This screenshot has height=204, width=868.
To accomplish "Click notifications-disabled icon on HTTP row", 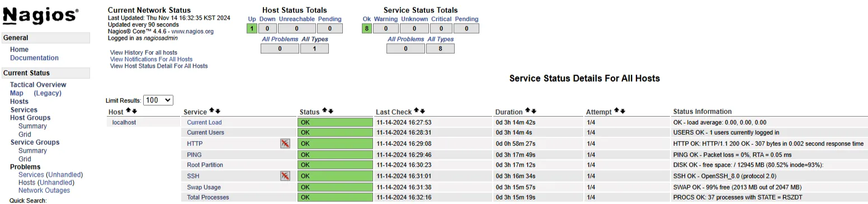I will point(285,144).
